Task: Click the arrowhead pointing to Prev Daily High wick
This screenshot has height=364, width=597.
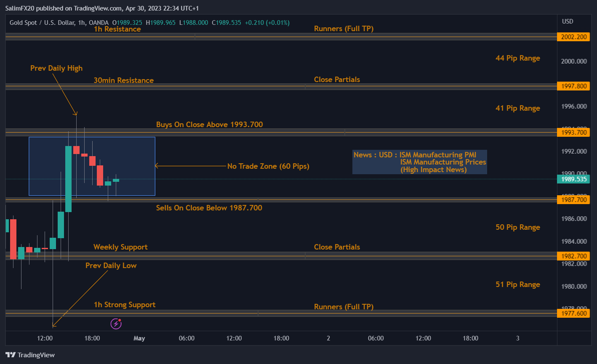Action: click(x=76, y=113)
